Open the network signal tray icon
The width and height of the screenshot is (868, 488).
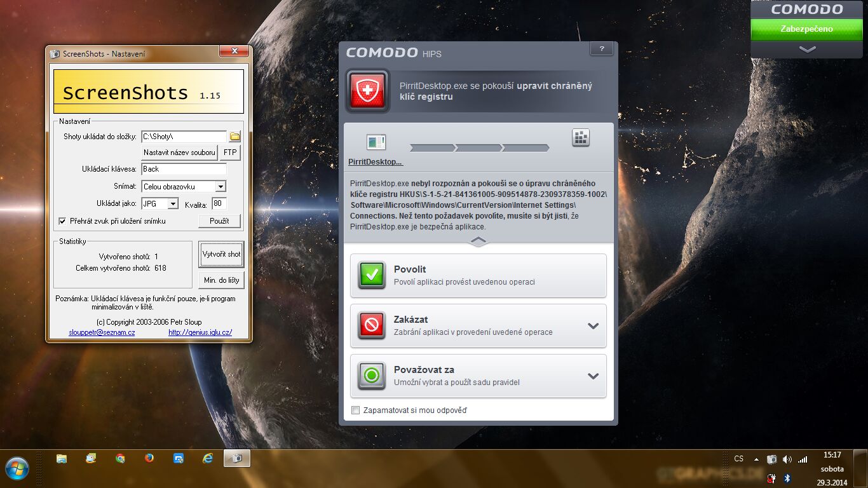tap(803, 459)
